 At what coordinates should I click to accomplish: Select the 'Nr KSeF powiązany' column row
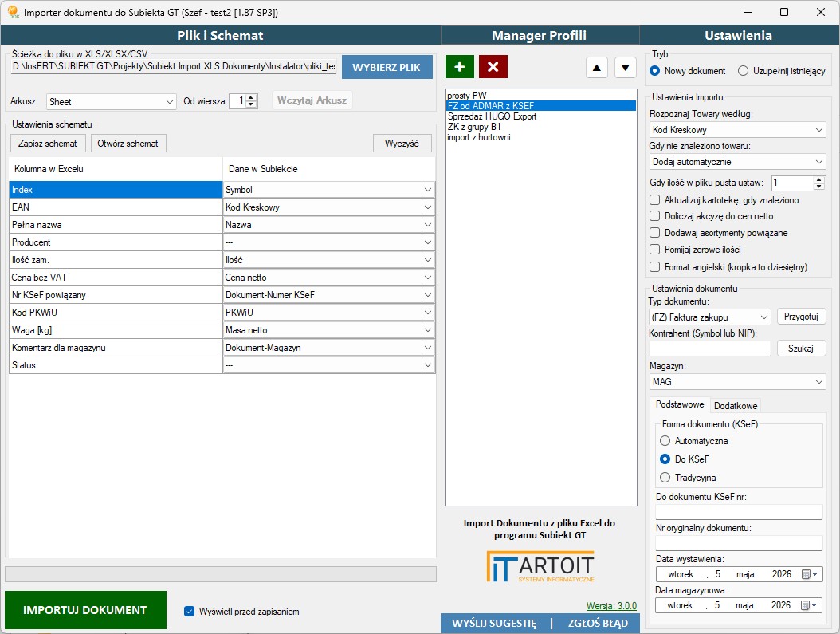tap(116, 295)
